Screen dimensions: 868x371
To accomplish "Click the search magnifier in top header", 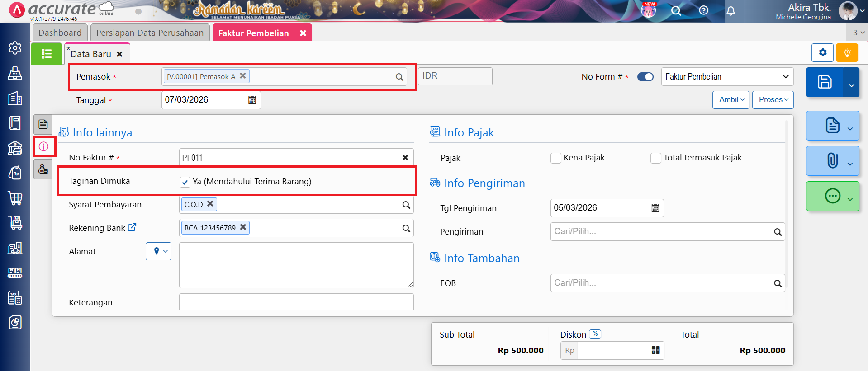I will coord(676,11).
